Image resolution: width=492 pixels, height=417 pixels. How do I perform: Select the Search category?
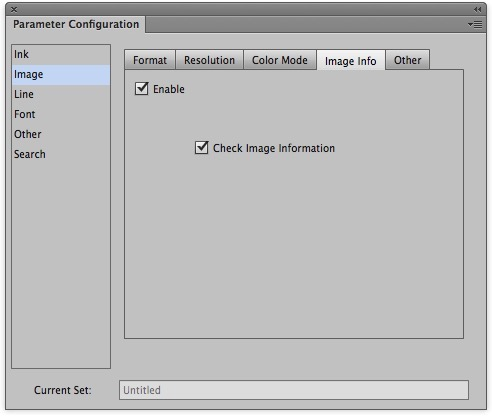tap(61, 154)
